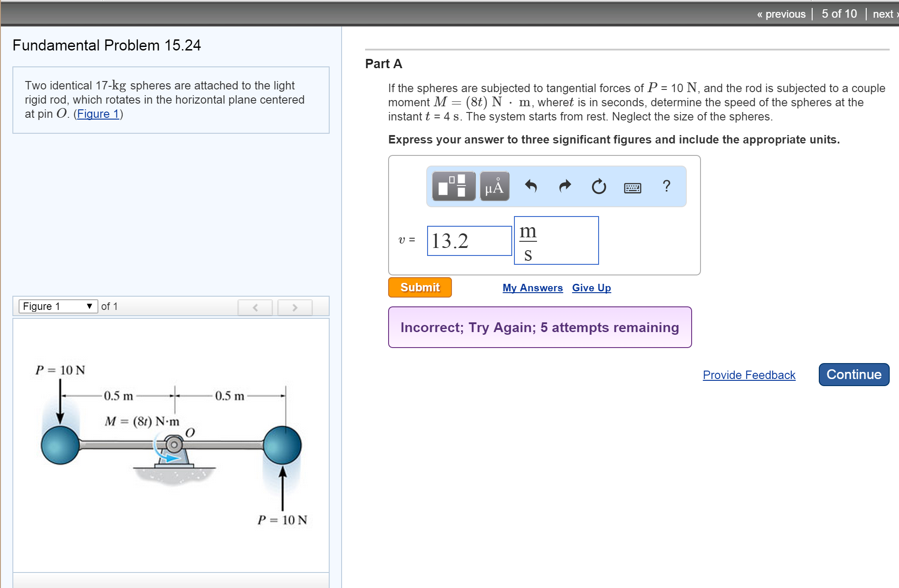The width and height of the screenshot is (899, 588).
Task: Open Figure 1 hyperlink in problem text
Action: click(98, 114)
